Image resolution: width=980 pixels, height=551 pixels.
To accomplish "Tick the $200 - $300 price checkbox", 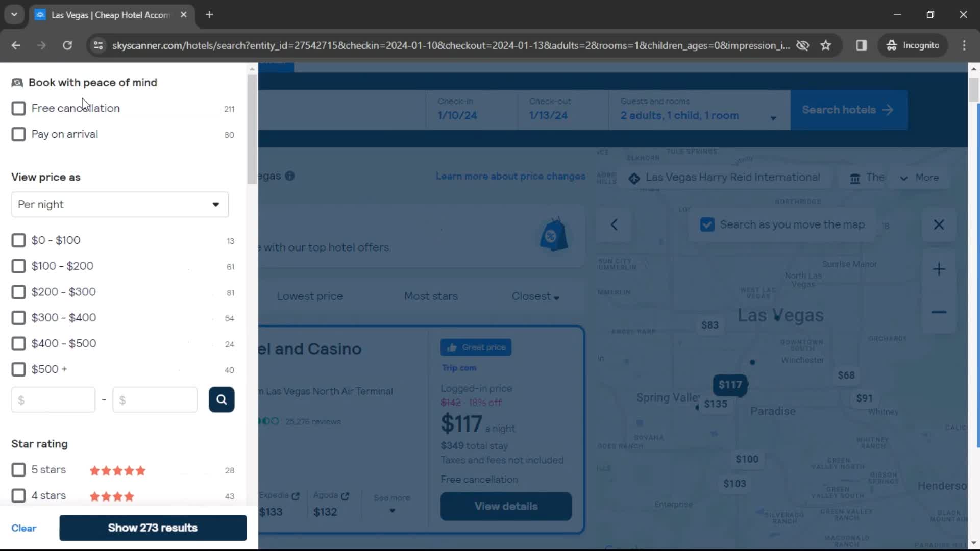I will 18,292.
